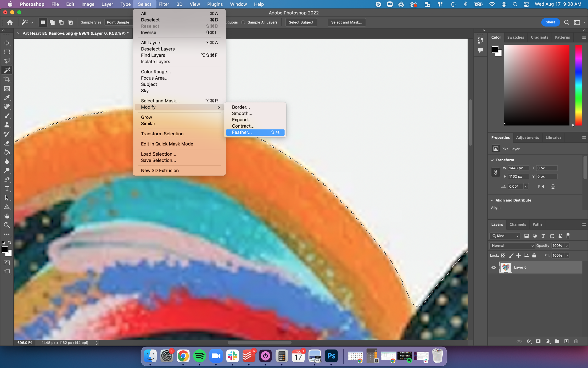Image resolution: width=588 pixels, height=368 pixels.
Task: Select the Horizontal Type tool
Action: [x=7, y=189]
